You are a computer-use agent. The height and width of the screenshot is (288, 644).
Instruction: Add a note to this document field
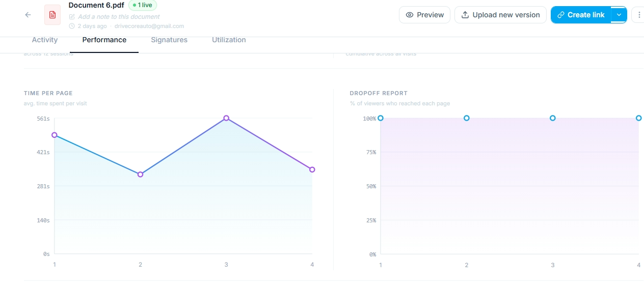point(119,17)
